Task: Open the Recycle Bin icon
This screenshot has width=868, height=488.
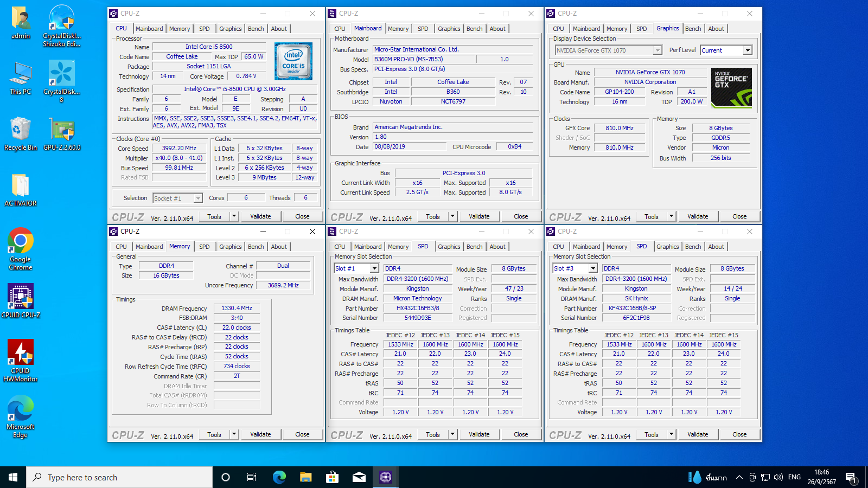Action: (x=21, y=133)
